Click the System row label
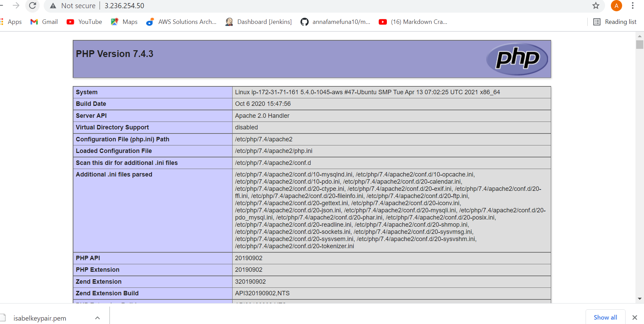Viewport: 644px width, 324px height. pos(87,92)
